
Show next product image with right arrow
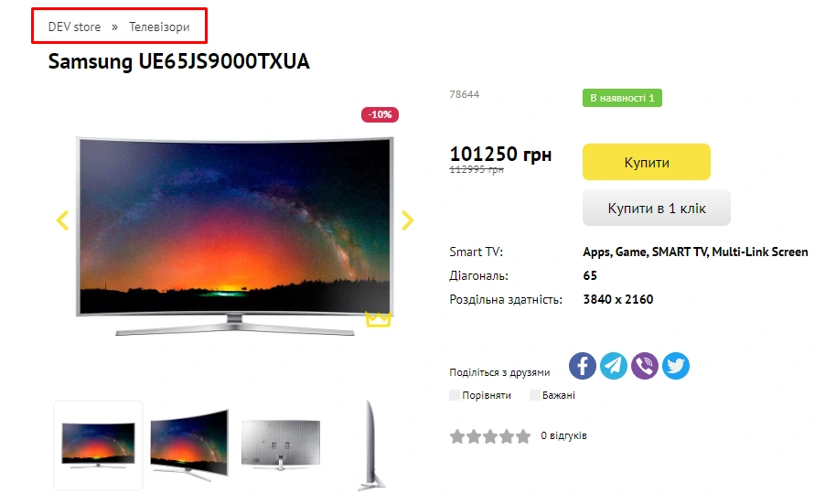407,220
